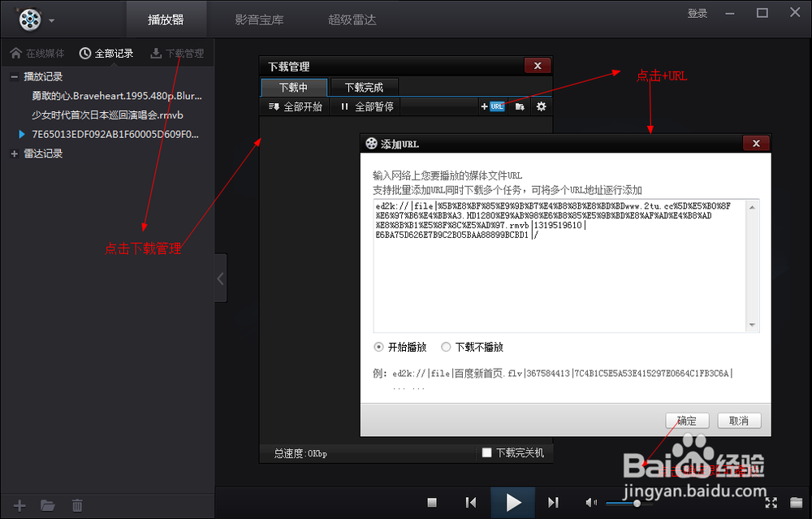Expand the 雷达记录 tree in sidebar
Viewport: 812px width, 519px height.
point(14,154)
